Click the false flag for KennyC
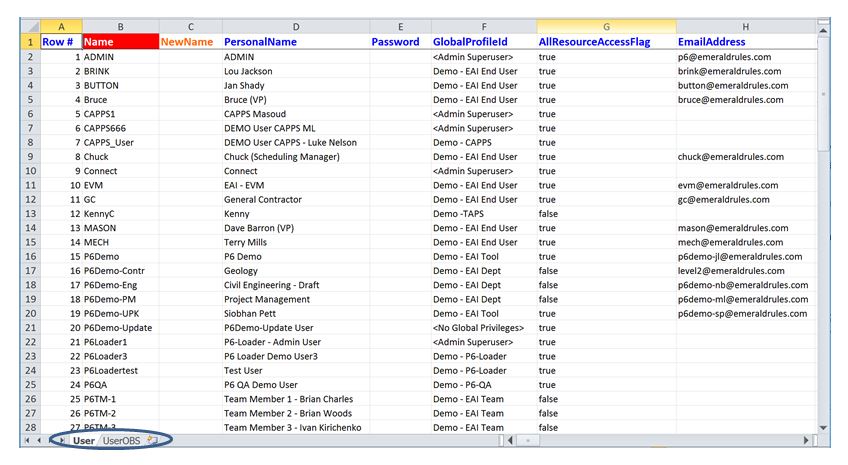Screen dimensions: 848x465 point(548,214)
